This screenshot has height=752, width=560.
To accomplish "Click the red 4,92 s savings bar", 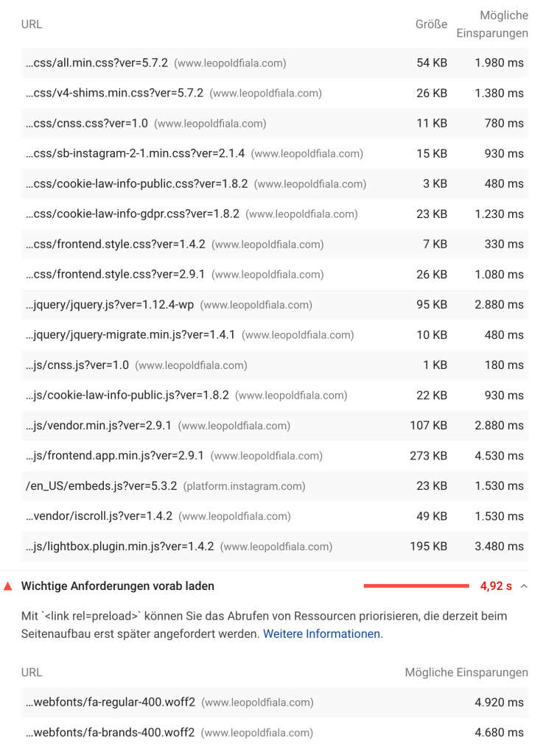I will pyautogui.click(x=416, y=586).
